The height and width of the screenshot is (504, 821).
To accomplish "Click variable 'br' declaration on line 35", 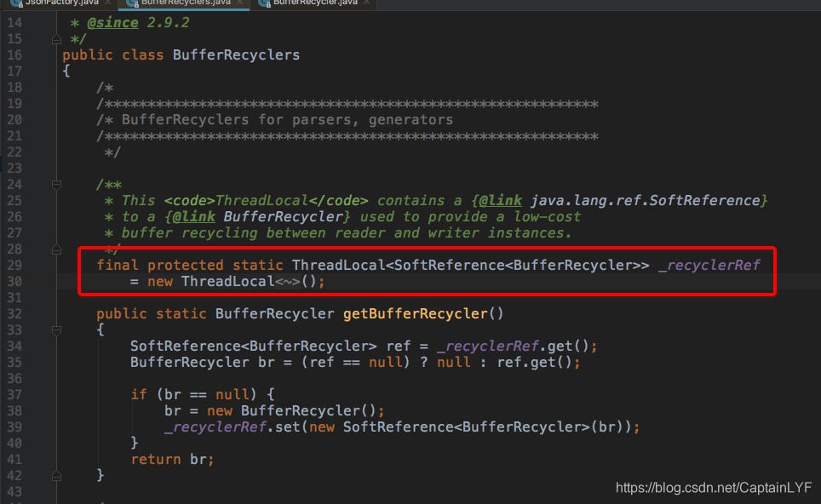I will 266,363.
